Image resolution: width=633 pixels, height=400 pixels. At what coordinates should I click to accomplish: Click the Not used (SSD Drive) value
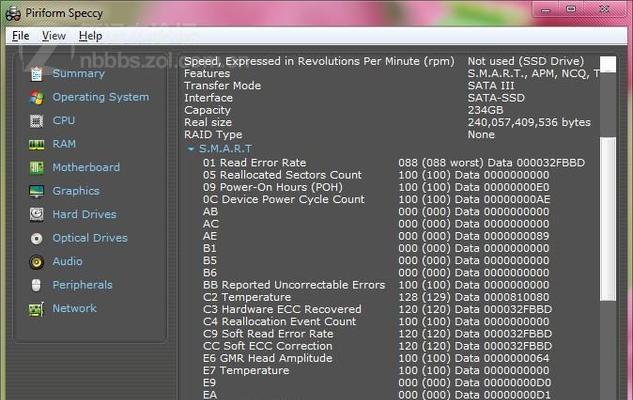point(526,61)
